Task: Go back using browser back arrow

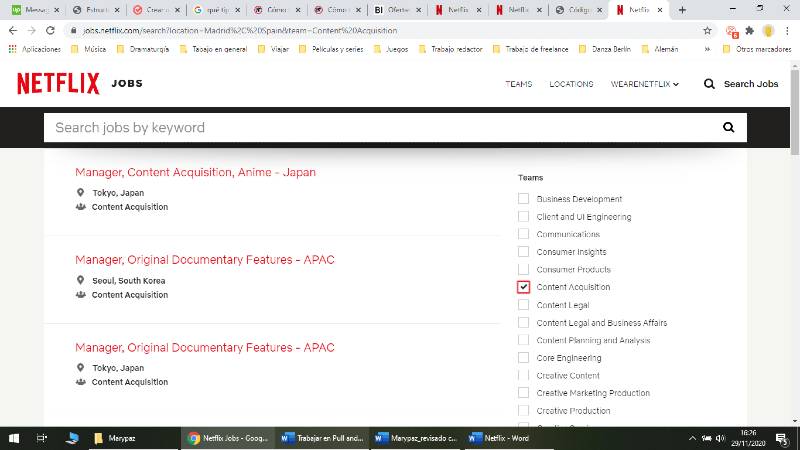Action: 12,31
